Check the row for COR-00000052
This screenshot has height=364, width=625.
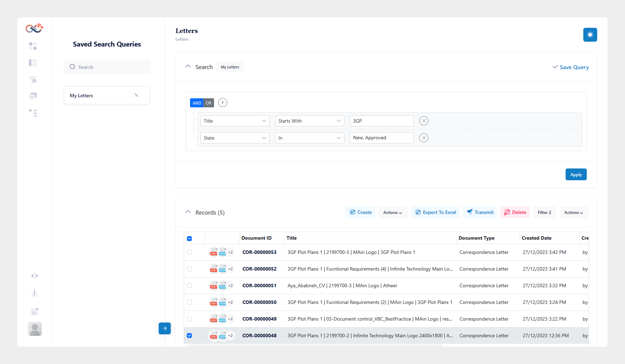[189, 269]
